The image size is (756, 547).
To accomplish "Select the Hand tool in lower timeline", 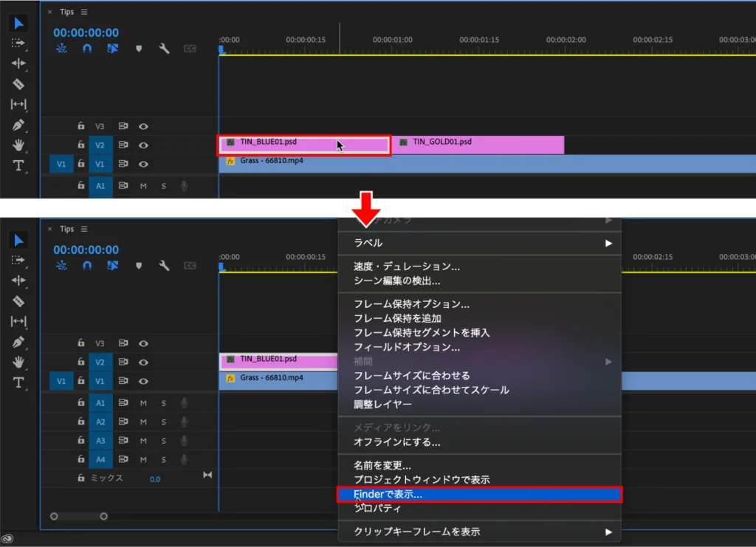I will [18, 362].
